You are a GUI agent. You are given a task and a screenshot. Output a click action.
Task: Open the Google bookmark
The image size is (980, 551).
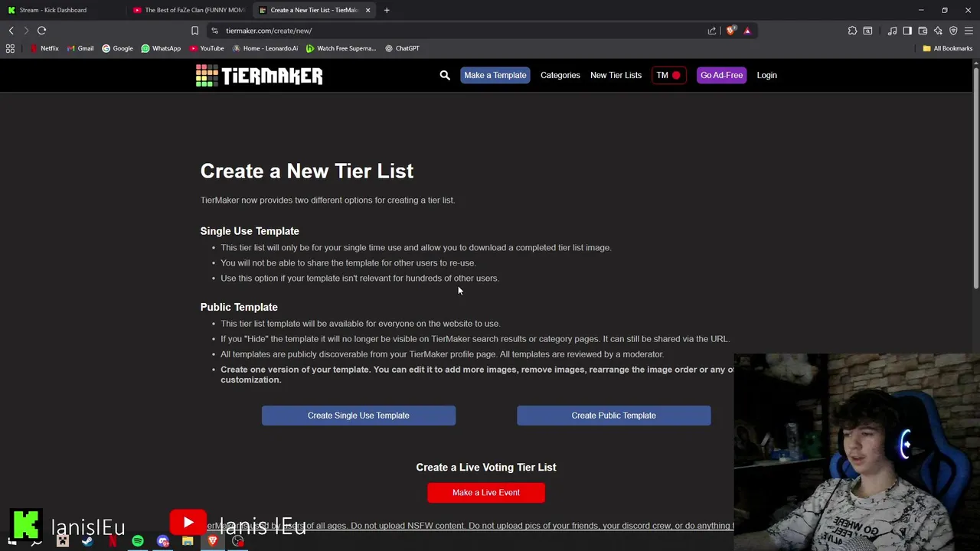pos(117,48)
